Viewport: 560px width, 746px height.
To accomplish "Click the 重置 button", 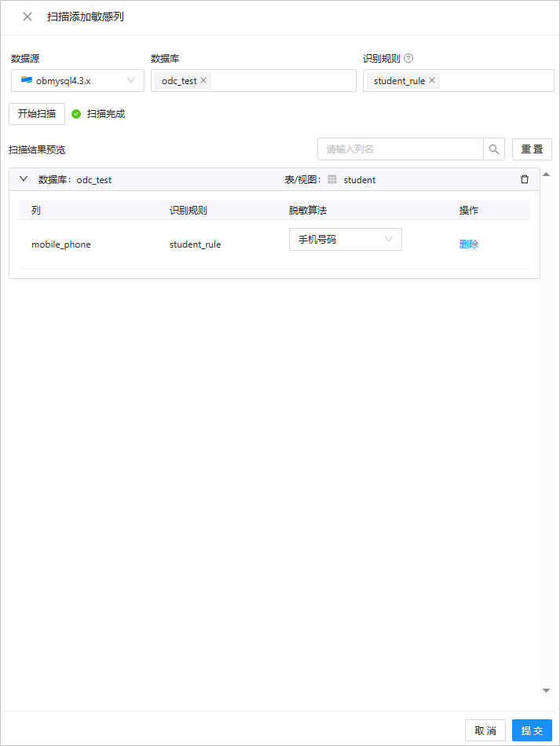I will pyautogui.click(x=532, y=149).
